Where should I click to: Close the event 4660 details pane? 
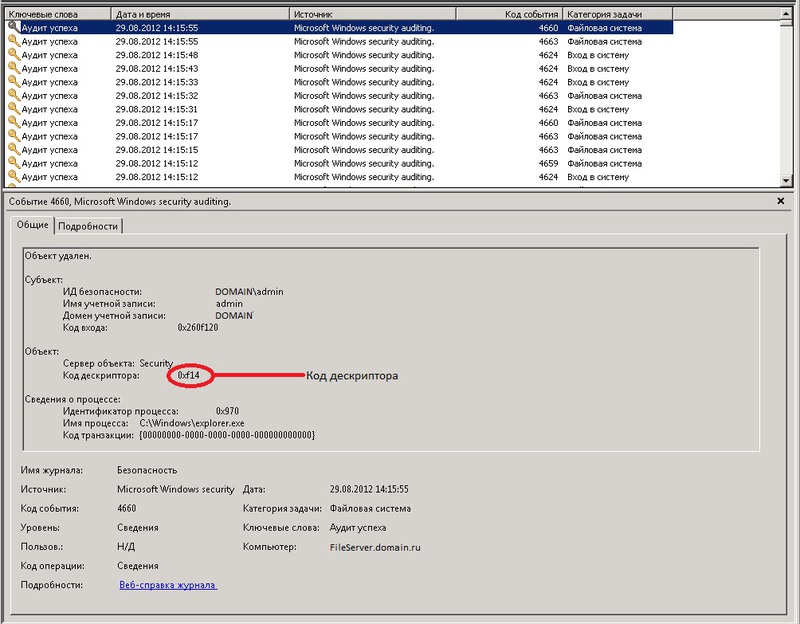click(x=780, y=201)
